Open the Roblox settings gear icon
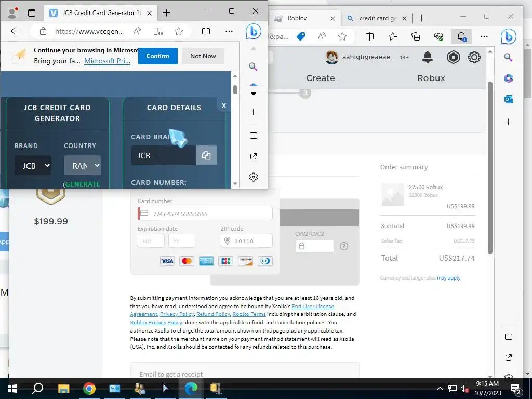The height and width of the screenshot is (399, 532). [x=474, y=57]
